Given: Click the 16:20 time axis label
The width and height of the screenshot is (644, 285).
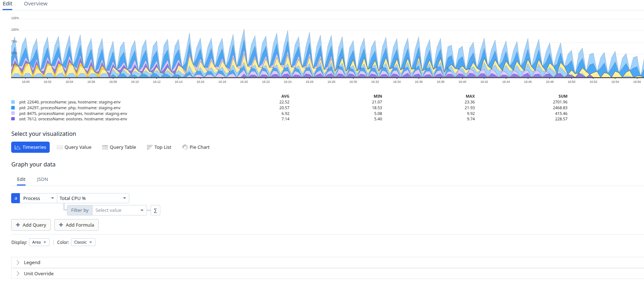Looking at the screenshot, I should [x=244, y=82].
